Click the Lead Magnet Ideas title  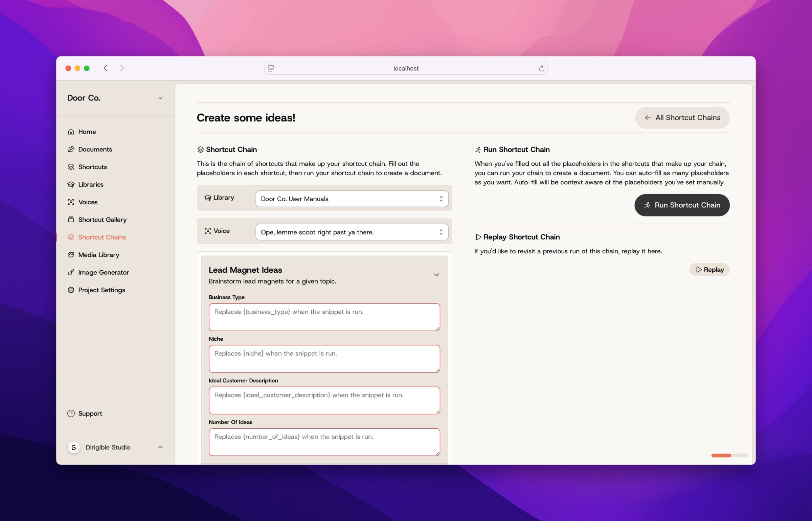pyautogui.click(x=245, y=270)
